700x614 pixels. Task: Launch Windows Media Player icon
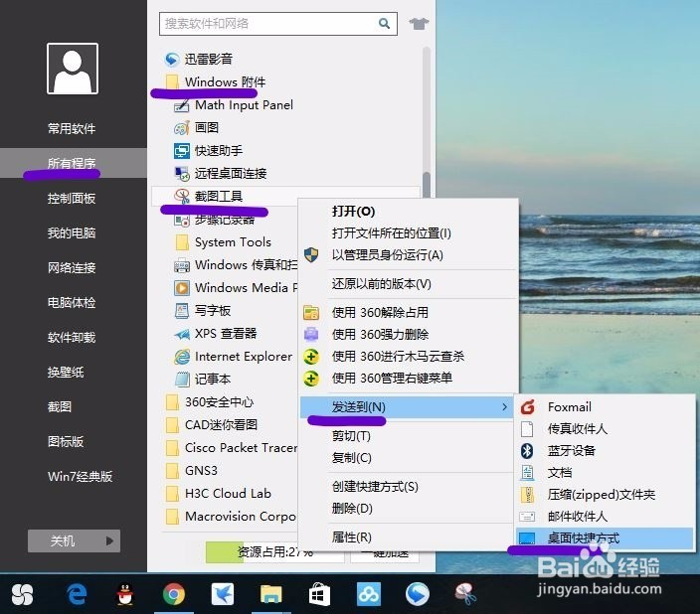click(181, 288)
